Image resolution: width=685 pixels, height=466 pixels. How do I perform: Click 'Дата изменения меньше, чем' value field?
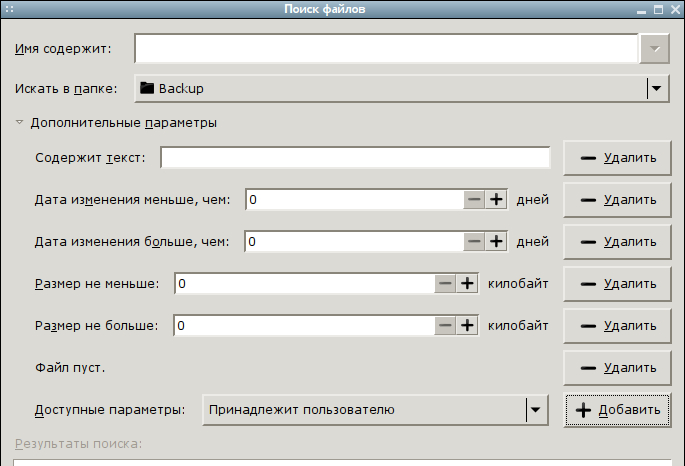(354, 200)
